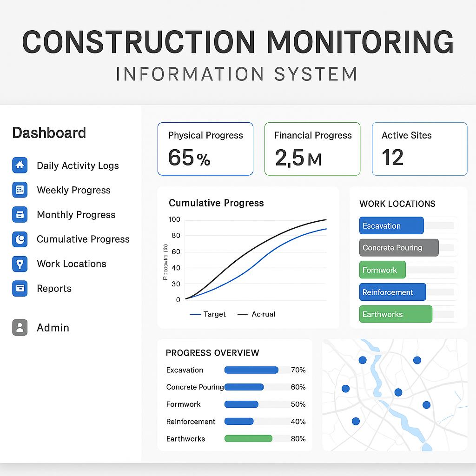This screenshot has height=476, width=476.
Task: Click the Admin user avatar icon
Action: 20,327
